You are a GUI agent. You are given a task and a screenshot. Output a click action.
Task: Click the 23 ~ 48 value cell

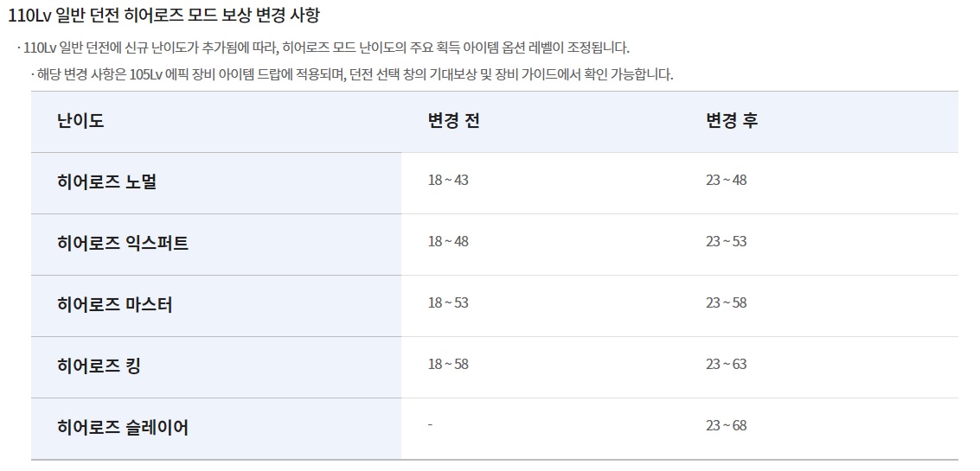point(727,180)
